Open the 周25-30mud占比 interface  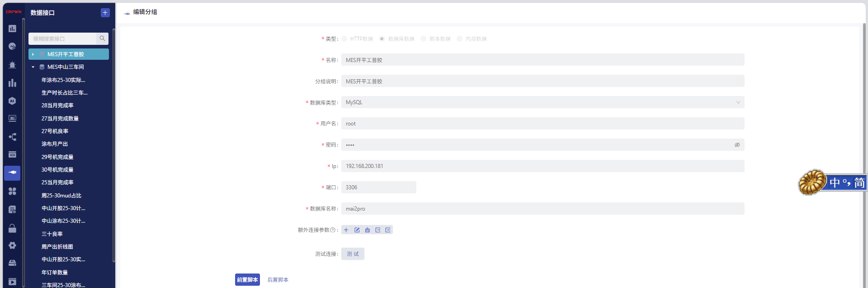tap(61, 196)
